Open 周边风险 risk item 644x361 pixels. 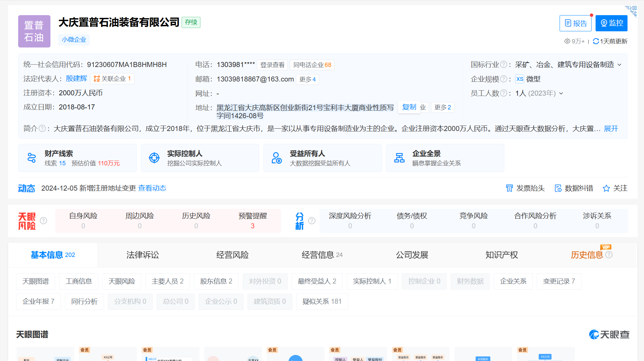(x=140, y=221)
